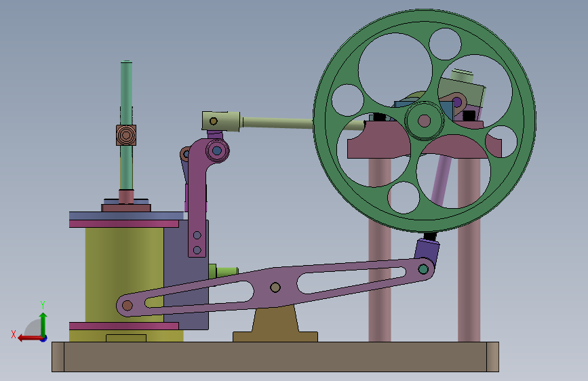
Task: Select the yellow cylinder body
Action: click(x=124, y=275)
